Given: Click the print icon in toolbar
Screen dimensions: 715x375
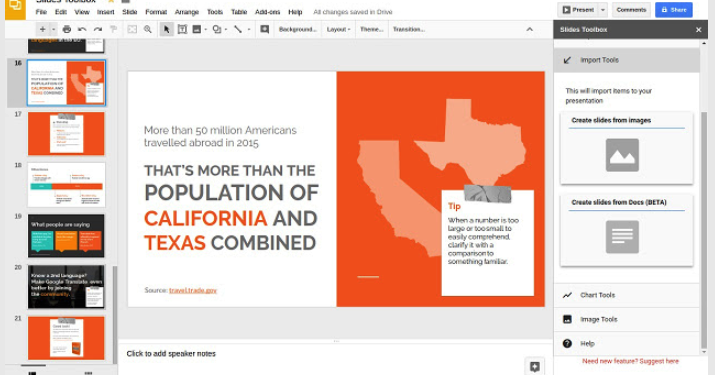Looking at the screenshot, I should click(x=67, y=29).
